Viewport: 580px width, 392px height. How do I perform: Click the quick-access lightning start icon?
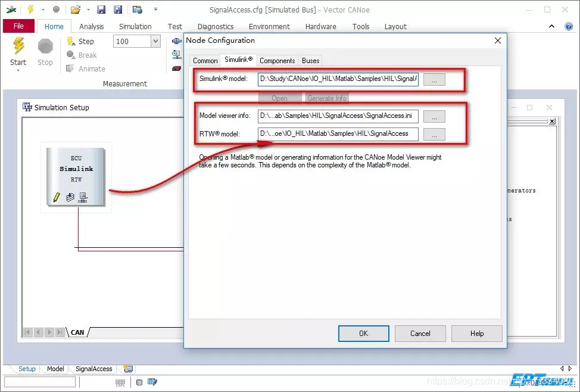30,10
